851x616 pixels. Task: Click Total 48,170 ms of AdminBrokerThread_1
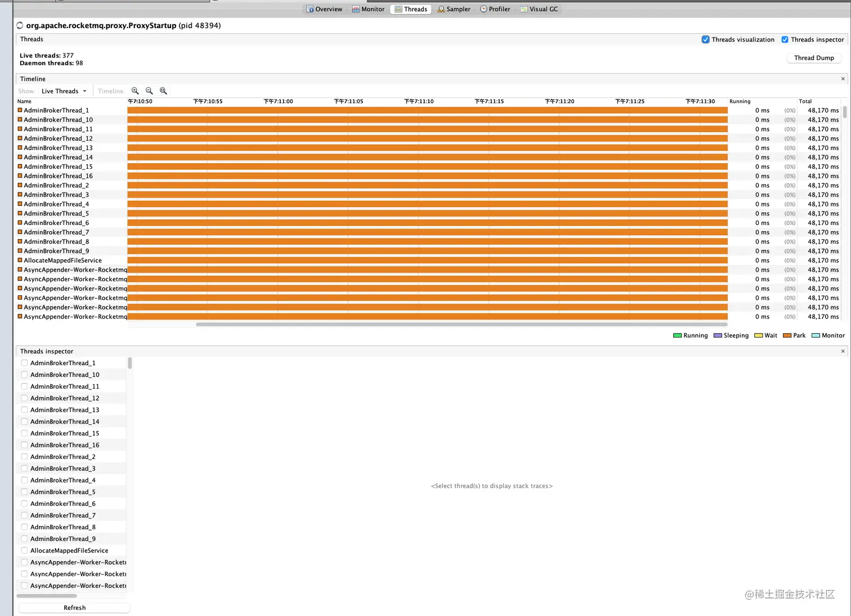(823, 110)
